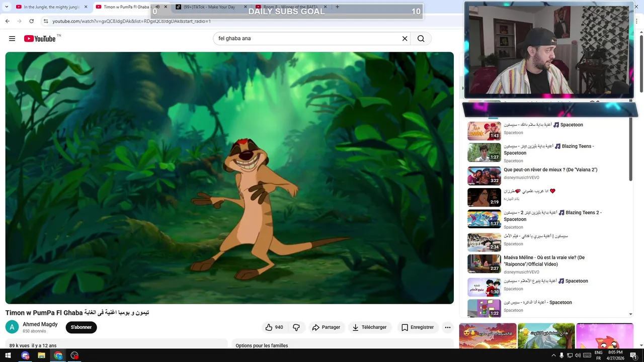Screen dimensions: 644x362
Task: Open the tab search dropdown arrow
Action: 7,7
